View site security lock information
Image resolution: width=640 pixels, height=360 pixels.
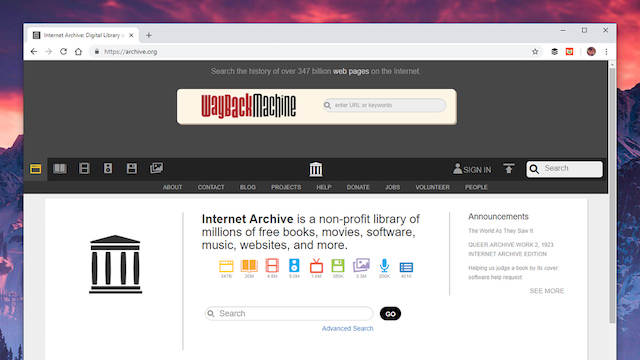click(x=97, y=52)
